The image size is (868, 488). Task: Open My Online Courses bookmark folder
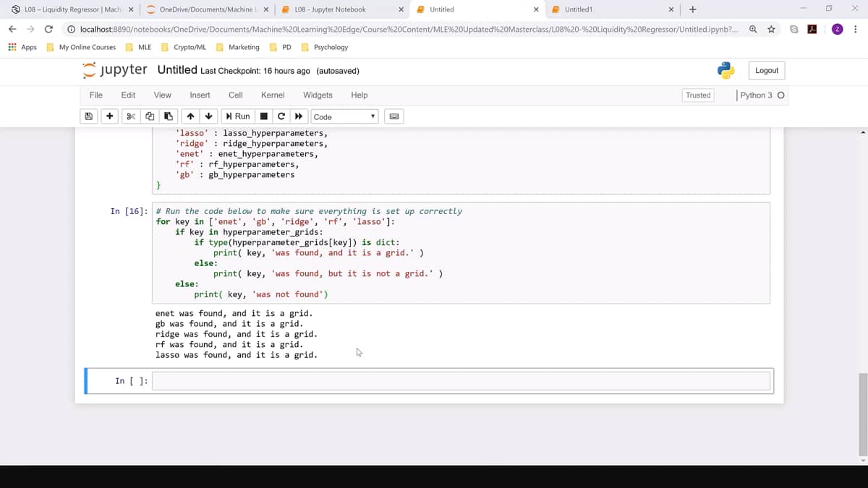[x=80, y=47]
